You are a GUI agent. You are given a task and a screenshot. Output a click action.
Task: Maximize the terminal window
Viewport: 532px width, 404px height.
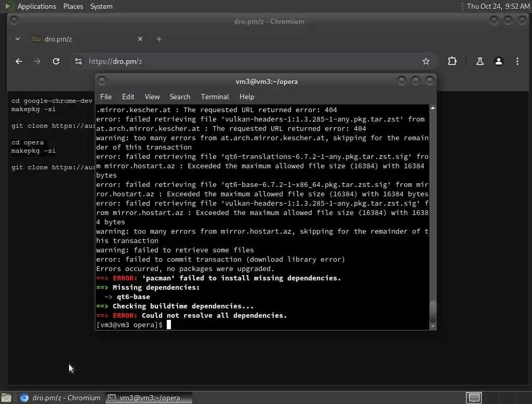coord(415,80)
